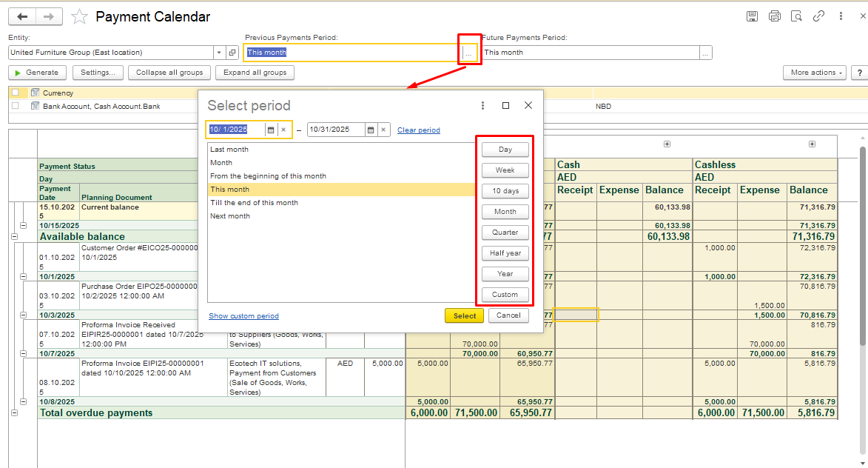Image resolution: width=868 pixels, height=468 pixels.
Task: Open the start date calendar picker
Action: [271, 130]
